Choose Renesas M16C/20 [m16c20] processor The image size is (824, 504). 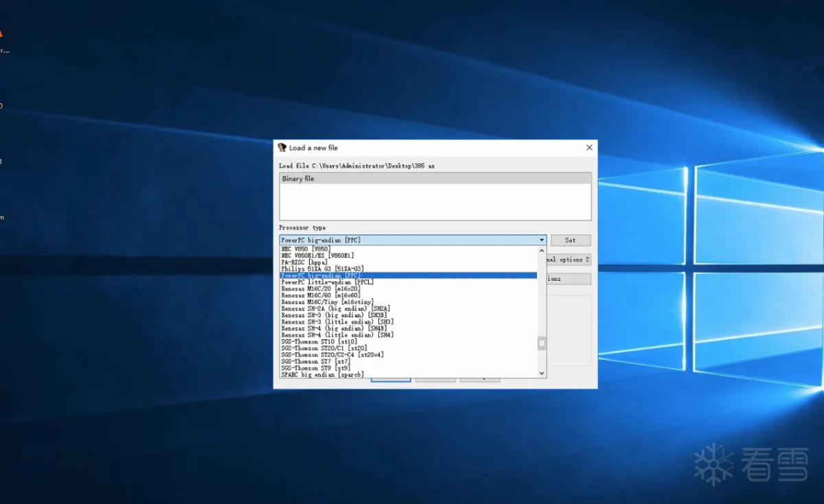(409, 289)
